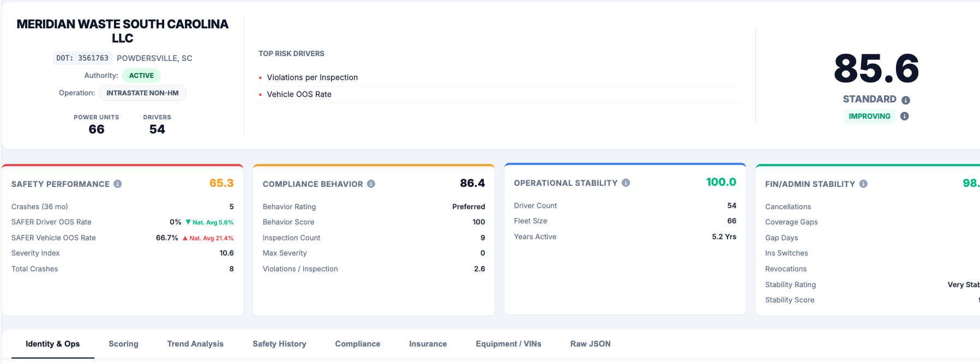Open the Compliance Behavior info icon
980x364 pixels.
371,184
